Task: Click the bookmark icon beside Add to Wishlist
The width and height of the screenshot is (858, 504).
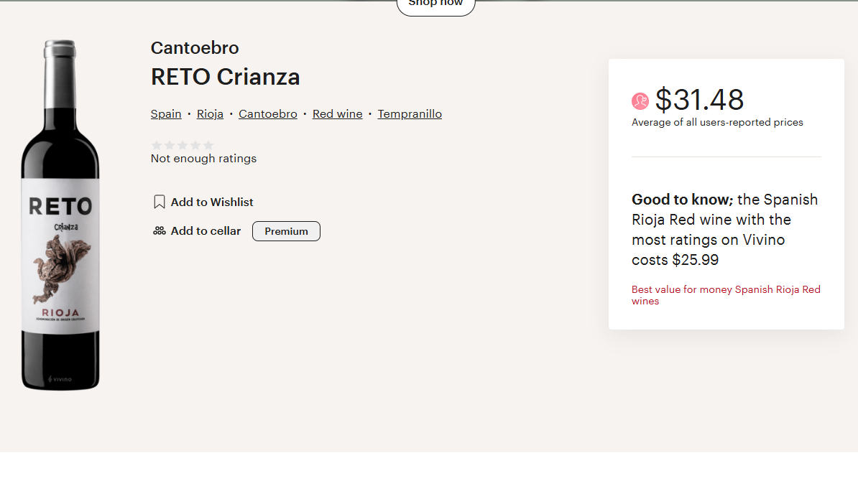Action: (x=160, y=202)
